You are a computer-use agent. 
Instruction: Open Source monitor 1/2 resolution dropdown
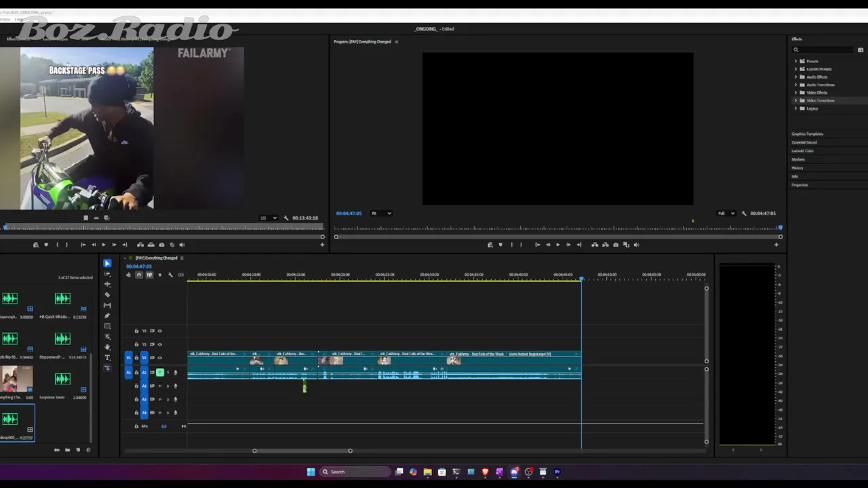coord(268,218)
